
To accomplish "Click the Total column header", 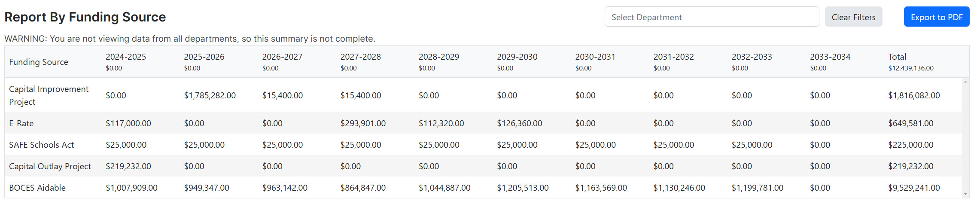I will 897,57.
